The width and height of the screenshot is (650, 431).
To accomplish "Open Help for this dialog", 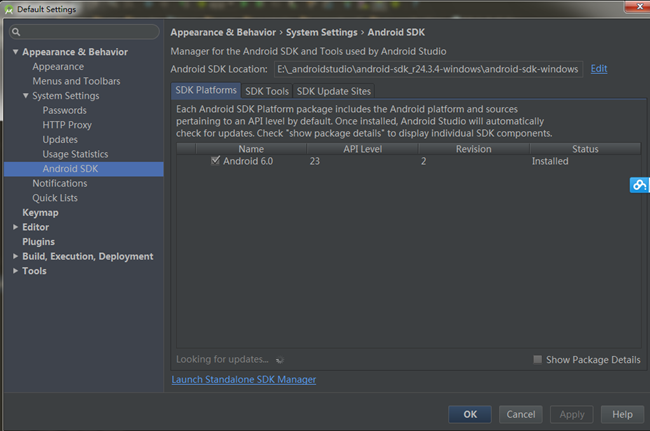I will coord(622,414).
